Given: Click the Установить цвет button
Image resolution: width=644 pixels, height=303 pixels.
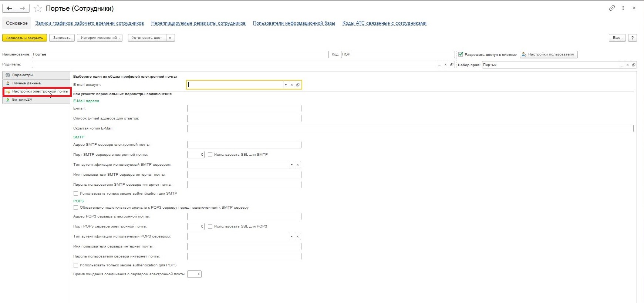Looking at the screenshot, I should coord(147,38).
